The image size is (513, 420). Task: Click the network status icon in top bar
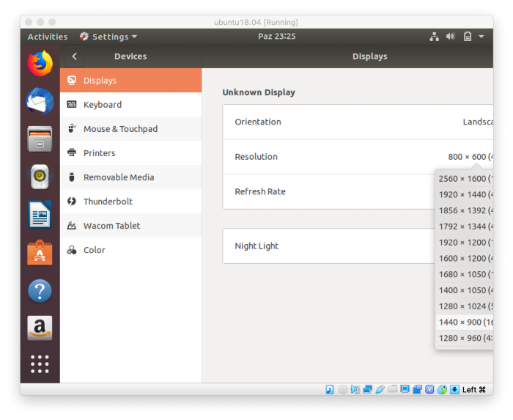click(434, 37)
